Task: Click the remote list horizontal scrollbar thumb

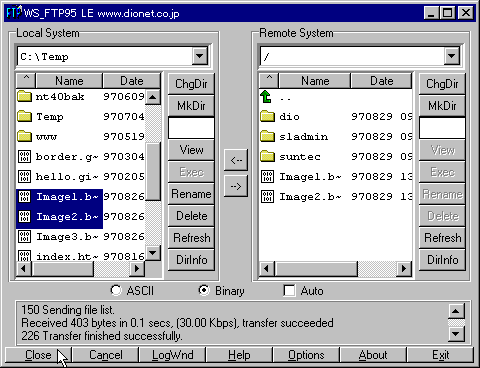Action: pos(316,269)
